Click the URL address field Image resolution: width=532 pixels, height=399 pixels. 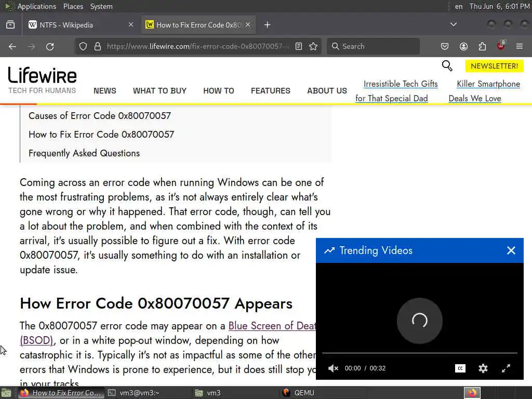pos(198,46)
